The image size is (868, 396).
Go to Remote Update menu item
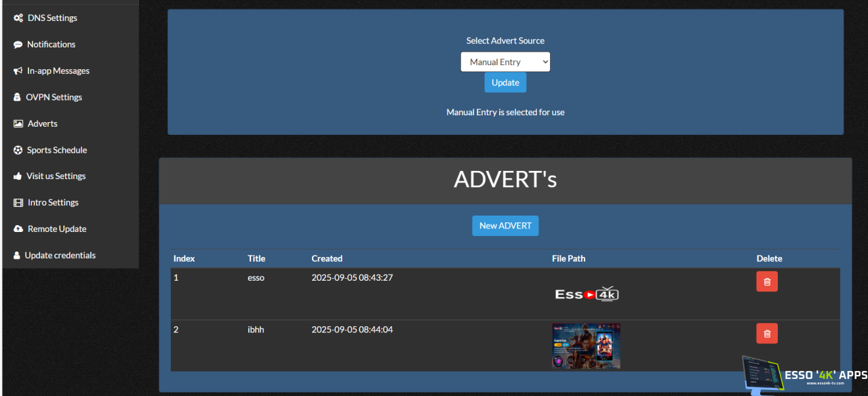57,229
